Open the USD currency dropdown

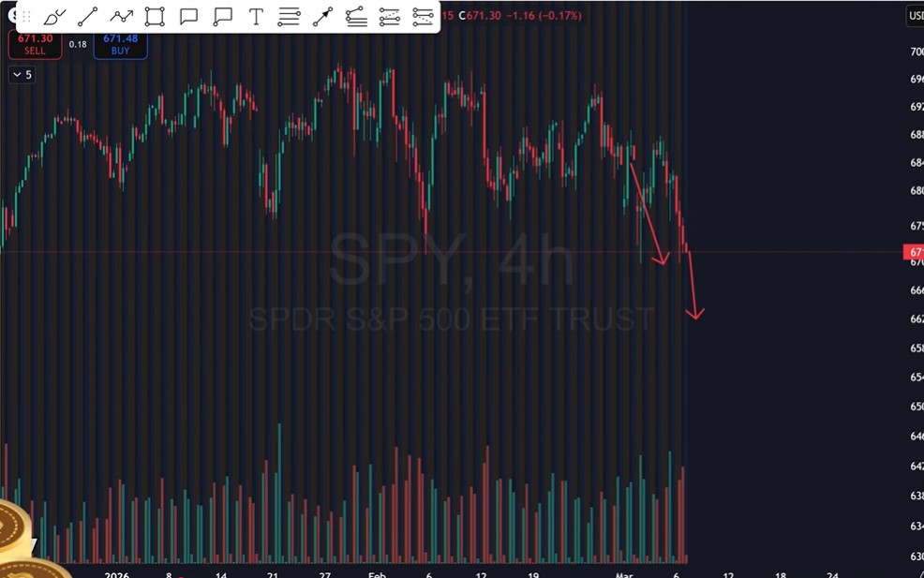tap(915, 16)
